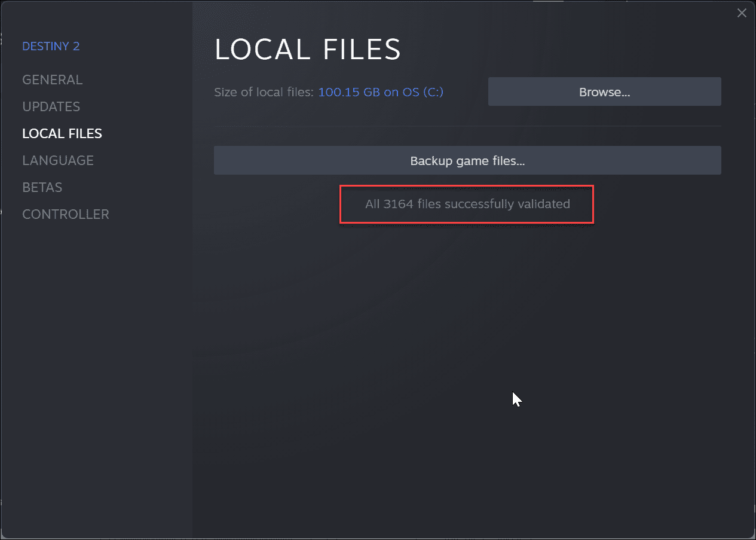Click the divider line under Browse
The height and width of the screenshot is (540, 756).
(467, 126)
